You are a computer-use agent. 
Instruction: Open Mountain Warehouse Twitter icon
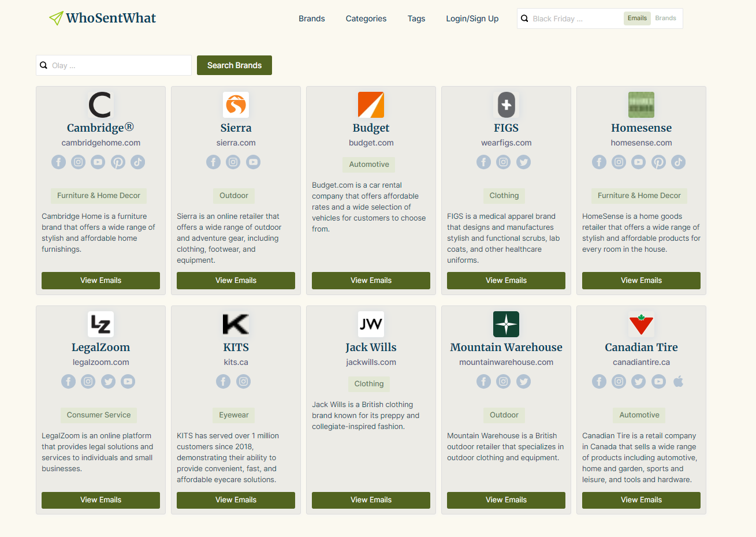click(523, 382)
